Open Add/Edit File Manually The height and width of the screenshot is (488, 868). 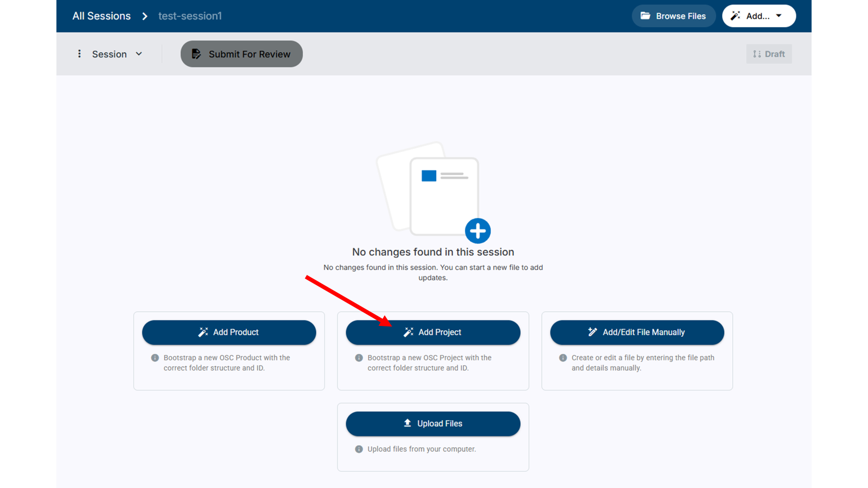[637, 332]
